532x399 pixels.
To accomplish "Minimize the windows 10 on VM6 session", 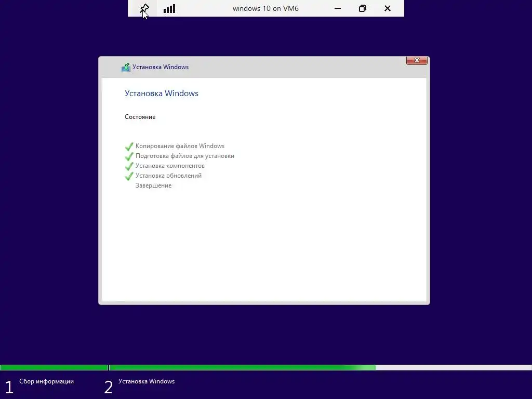I will coord(338,8).
